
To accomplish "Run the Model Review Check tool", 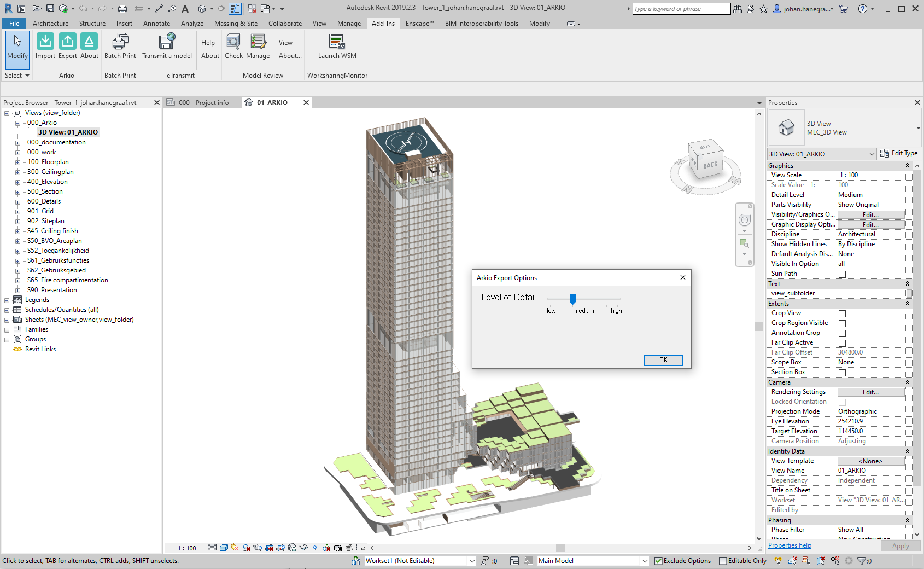I will click(233, 46).
